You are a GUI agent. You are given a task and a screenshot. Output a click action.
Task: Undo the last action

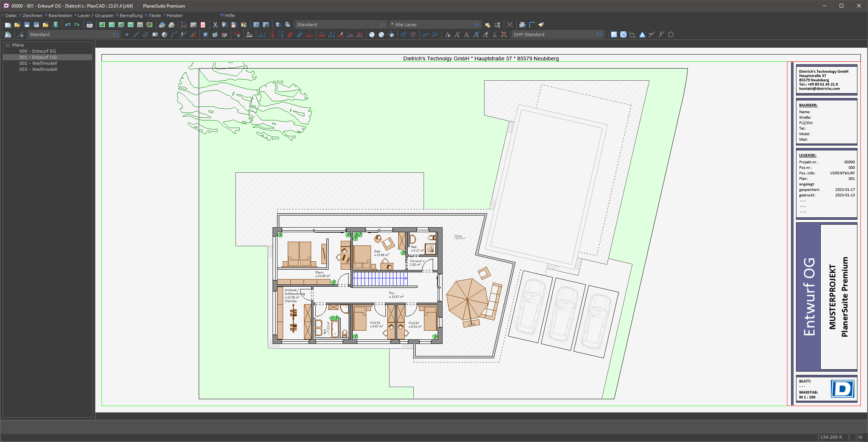(68, 25)
